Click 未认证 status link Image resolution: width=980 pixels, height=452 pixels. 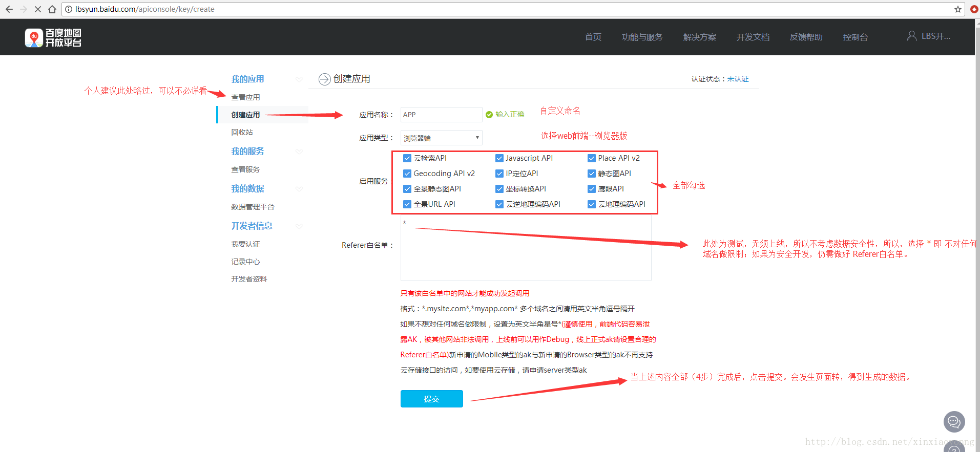[x=738, y=79]
